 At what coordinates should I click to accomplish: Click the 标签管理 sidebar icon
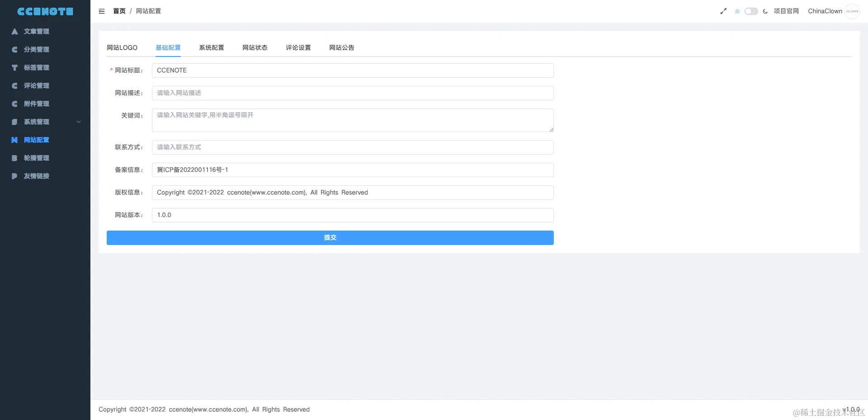pyautogui.click(x=14, y=68)
